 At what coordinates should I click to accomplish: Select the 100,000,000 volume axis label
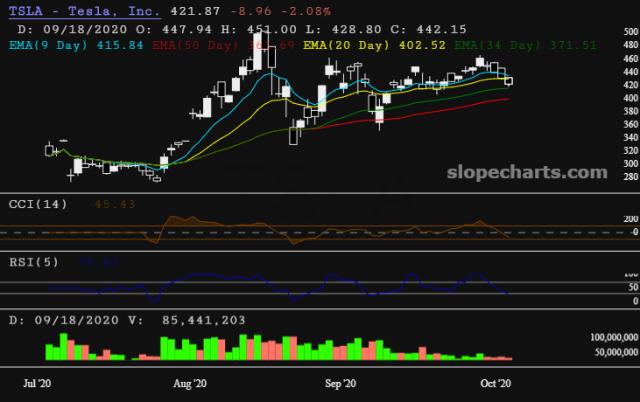click(x=614, y=337)
